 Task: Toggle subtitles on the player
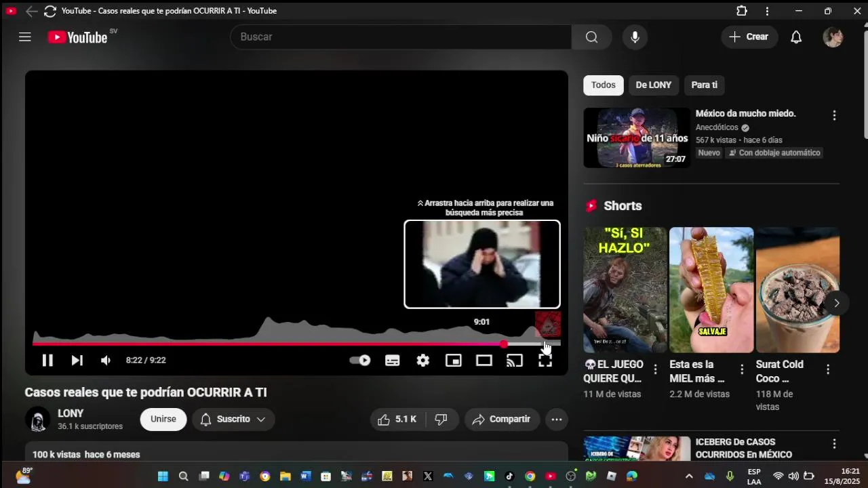pyautogui.click(x=392, y=361)
